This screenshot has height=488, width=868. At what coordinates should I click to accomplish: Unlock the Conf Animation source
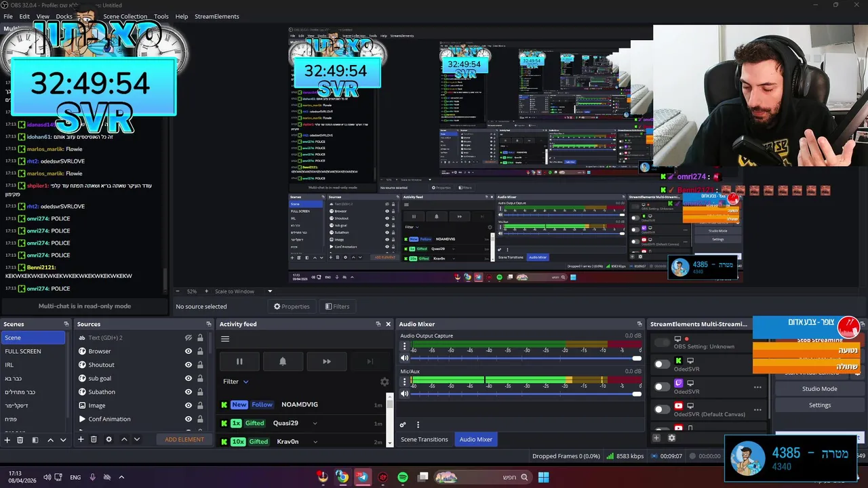(200, 419)
